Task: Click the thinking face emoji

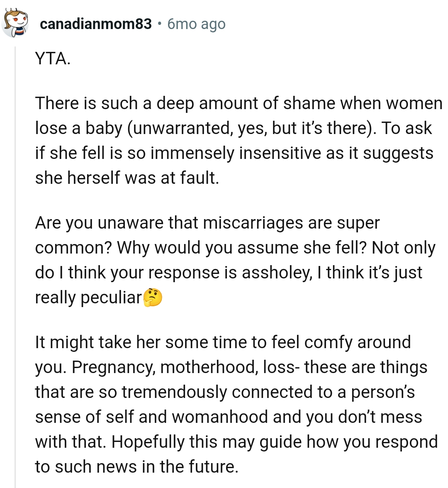Action: pyautogui.click(x=152, y=298)
